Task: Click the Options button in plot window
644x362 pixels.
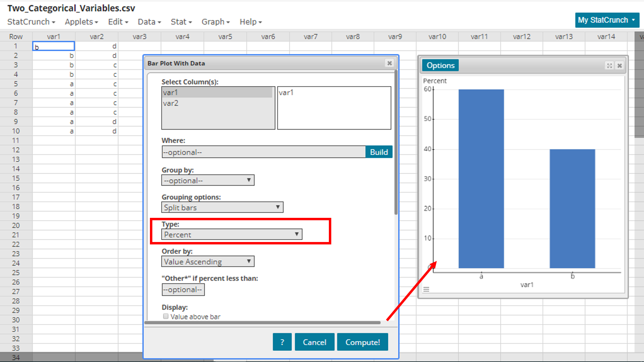Action: (x=440, y=66)
